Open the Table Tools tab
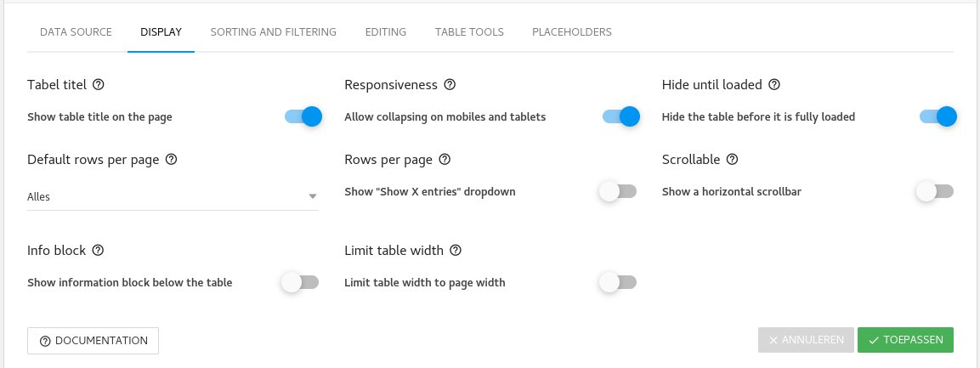 469,31
